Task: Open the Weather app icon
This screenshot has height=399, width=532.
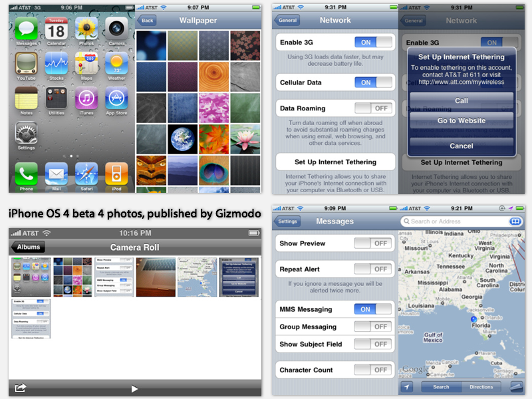Action: (116, 63)
